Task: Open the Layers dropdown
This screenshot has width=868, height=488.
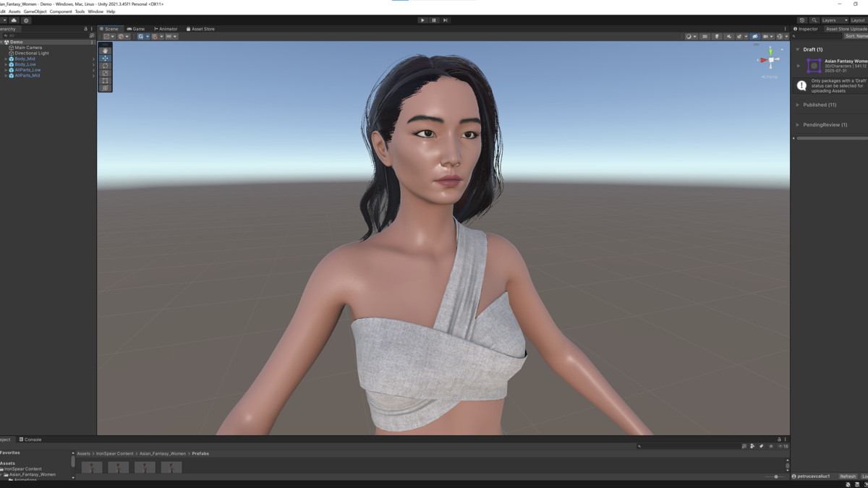Action: coord(833,20)
